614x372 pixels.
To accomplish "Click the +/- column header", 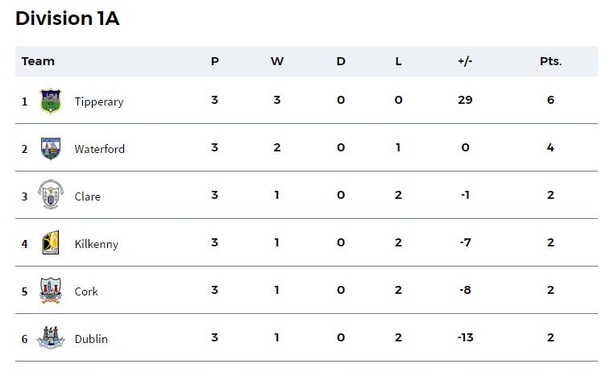I will 465,61.
